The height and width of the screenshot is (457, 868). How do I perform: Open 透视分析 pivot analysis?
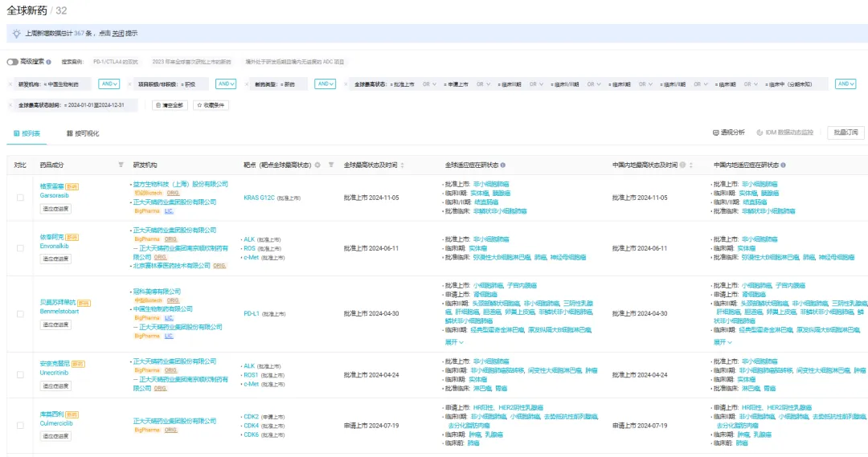pos(728,133)
